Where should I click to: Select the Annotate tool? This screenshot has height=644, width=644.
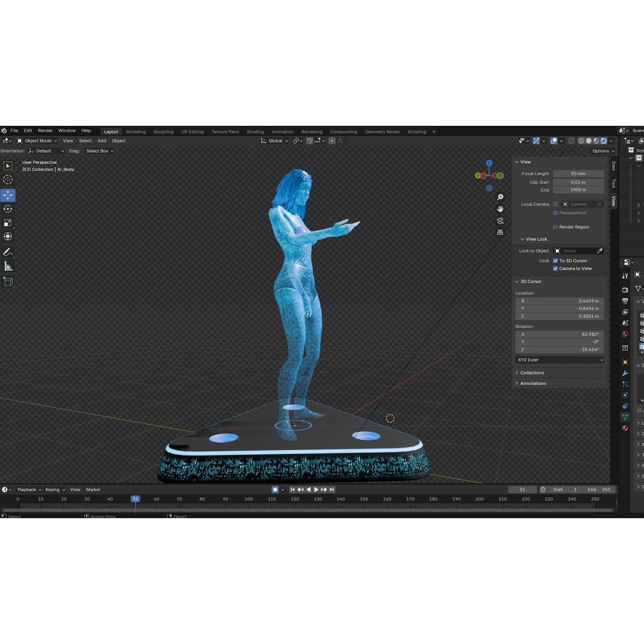point(8,252)
